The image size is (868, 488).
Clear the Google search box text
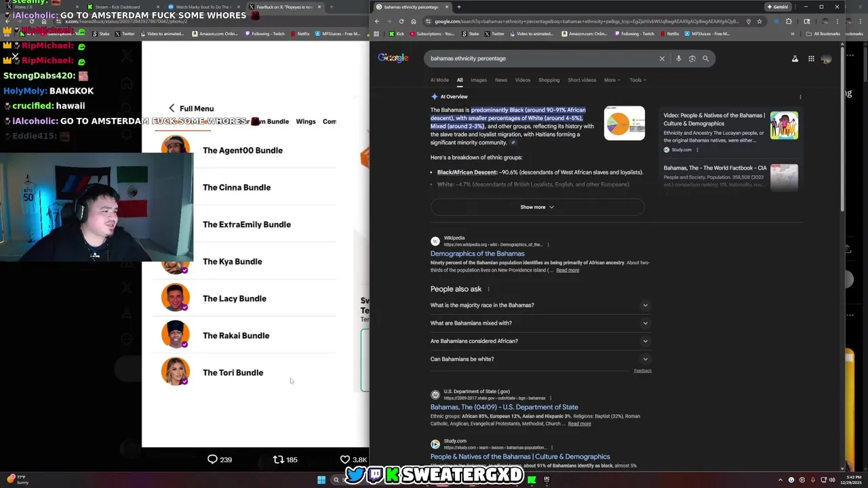[662, 58]
